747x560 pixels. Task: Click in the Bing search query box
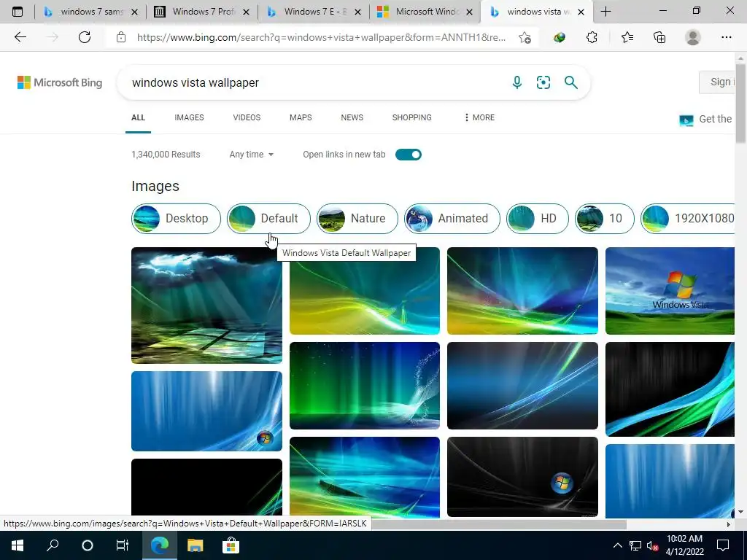click(314, 82)
